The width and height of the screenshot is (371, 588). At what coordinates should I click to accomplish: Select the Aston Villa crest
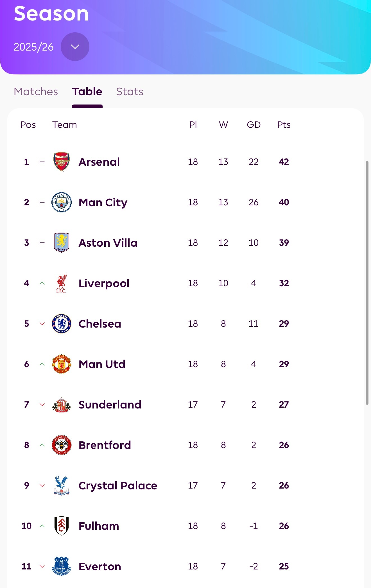tap(62, 243)
